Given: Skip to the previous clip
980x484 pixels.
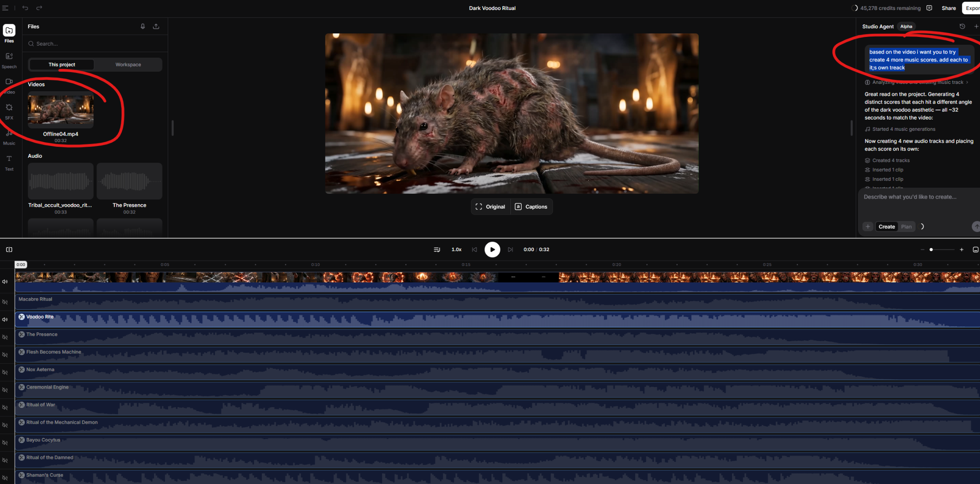Looking at the screenshot, I should coord(474,249).
